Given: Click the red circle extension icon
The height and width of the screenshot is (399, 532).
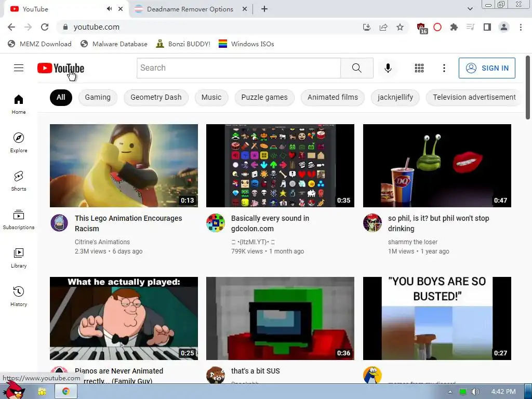Looking at the screenshot, I should click(x=437, y=27).
